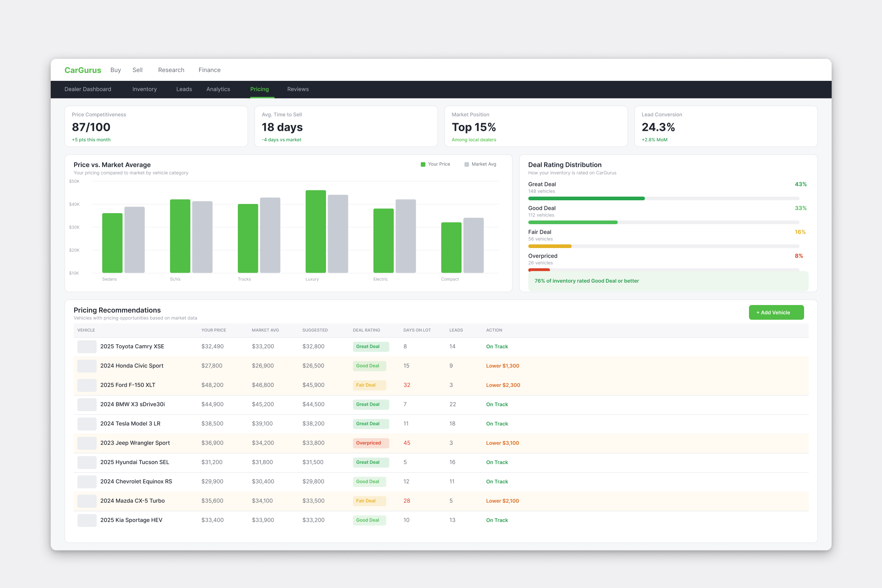Click the SUGGESTED column header
882x588 pixels.
point(315,330)
